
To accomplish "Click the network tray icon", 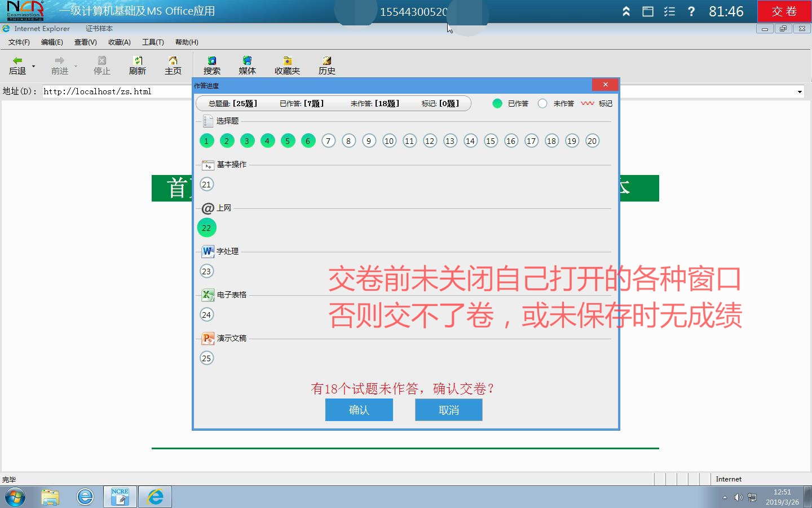I will [752, 497].
